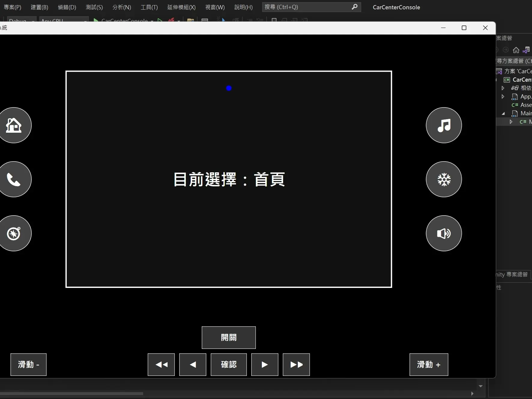Click the fast-forward playback icon

pyautogui.click(x=296, y=365)
